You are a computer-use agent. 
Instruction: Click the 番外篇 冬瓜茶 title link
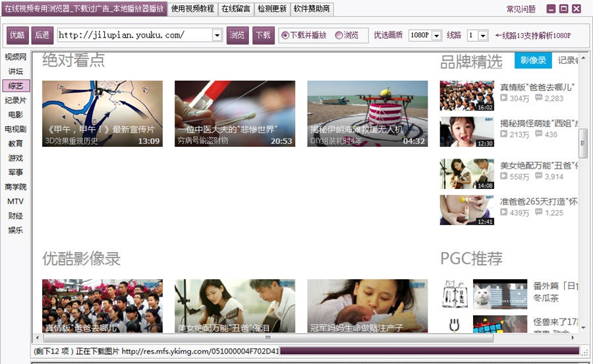tap(555, 292)
